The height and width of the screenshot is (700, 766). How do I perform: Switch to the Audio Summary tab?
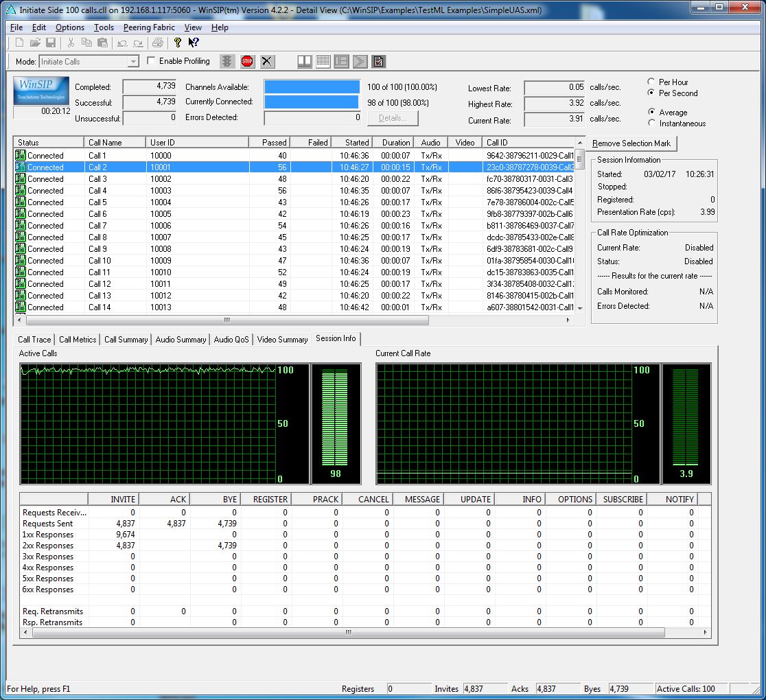(x=181, y=340)
